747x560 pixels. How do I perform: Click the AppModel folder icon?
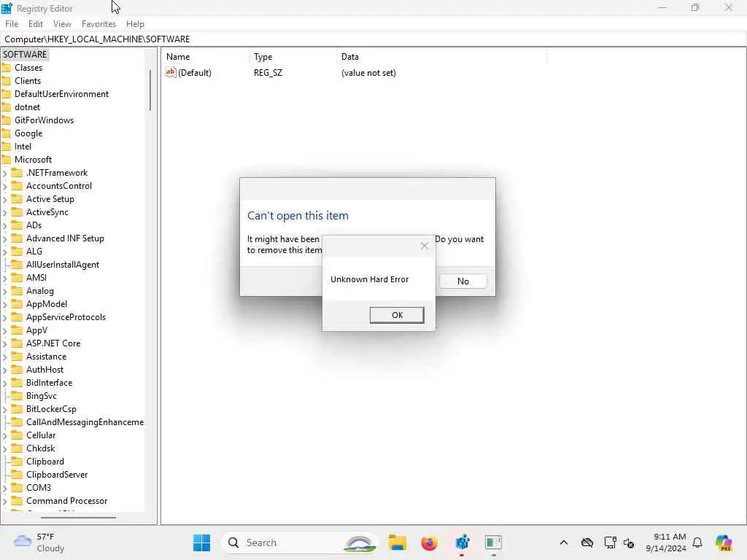click(17, 304)
